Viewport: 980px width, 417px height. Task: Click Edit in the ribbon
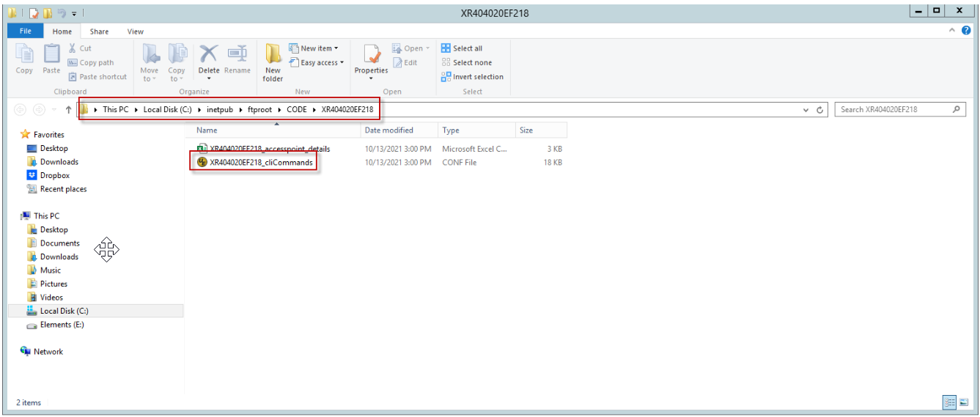405,62
